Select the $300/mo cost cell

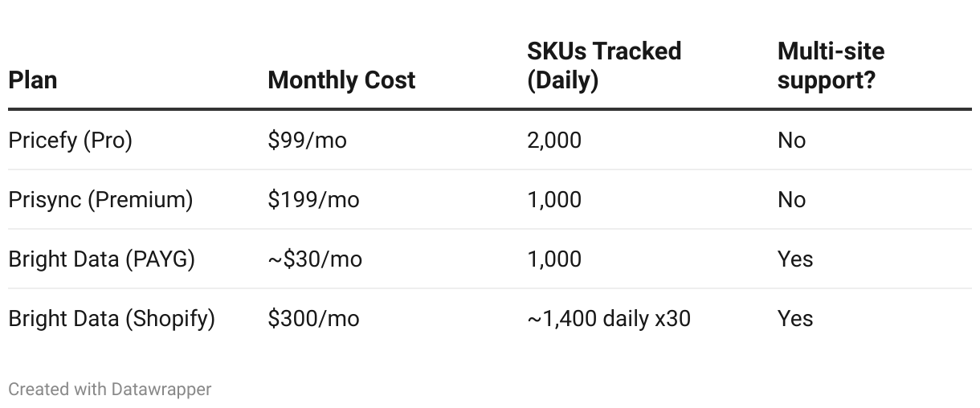coord(313,319)
